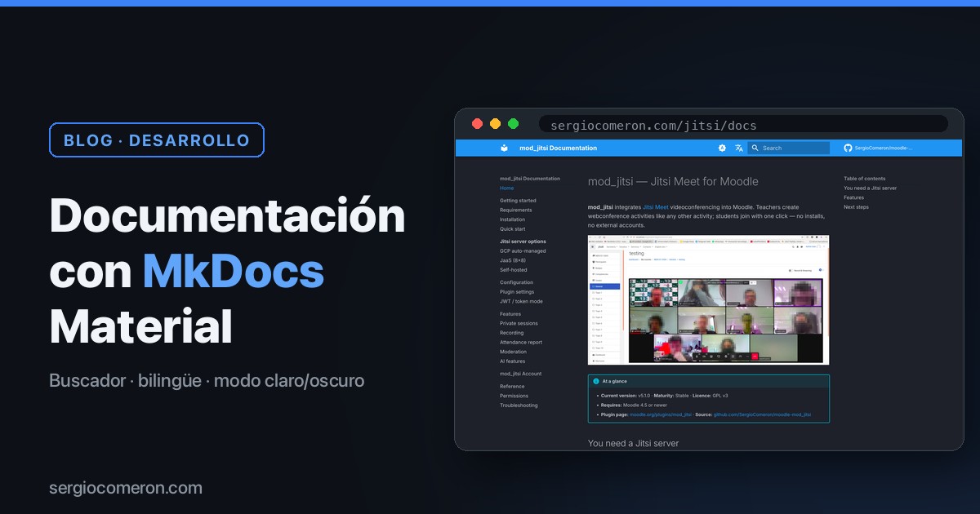Click the green maximize window dot
Viewport: 980px width, 514px height.
(513, 124)
